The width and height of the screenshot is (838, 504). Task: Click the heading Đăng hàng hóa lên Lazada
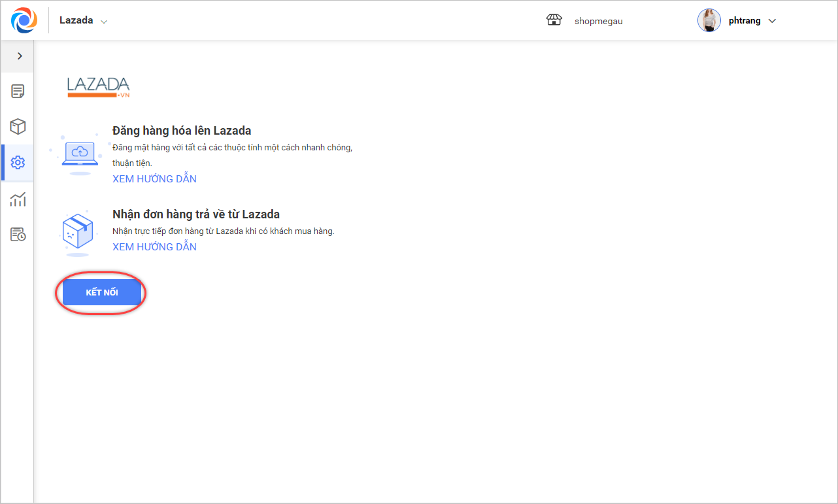pos(182,130)
